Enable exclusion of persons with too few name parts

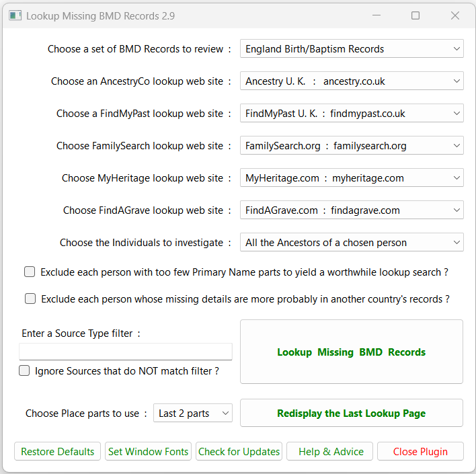click(30, 272)
